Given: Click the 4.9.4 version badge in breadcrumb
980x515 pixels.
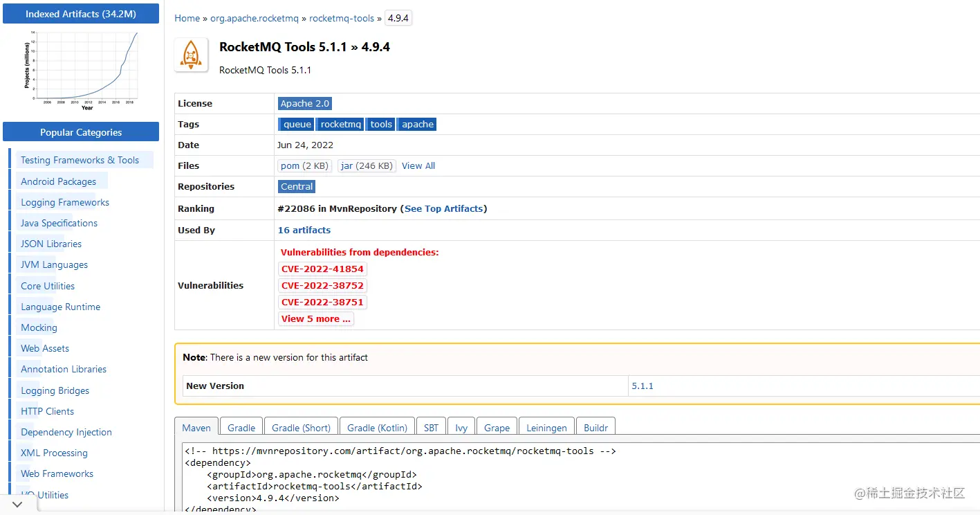Looking at the screenshot, I should tap(398, 19).
